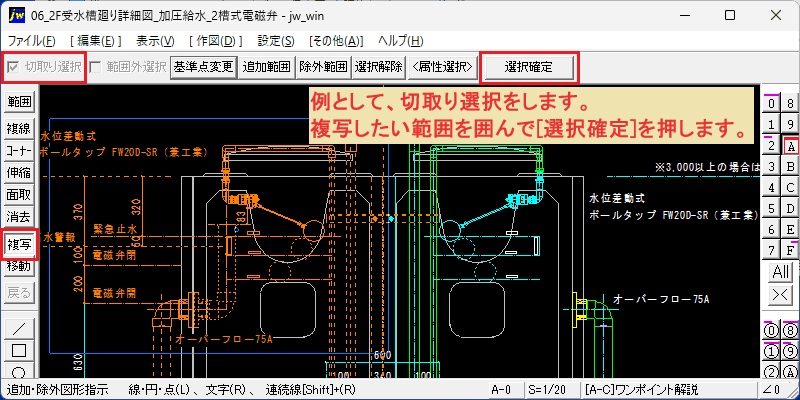
Task: Toggle layer group 0 circled button
Action: pos(771,331)
